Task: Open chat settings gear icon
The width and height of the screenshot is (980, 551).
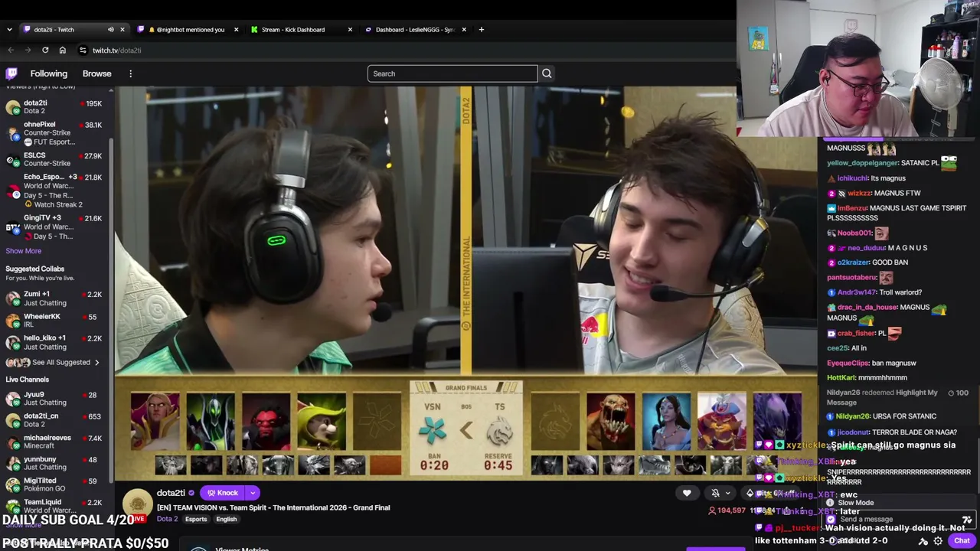Action: point(938,541)
